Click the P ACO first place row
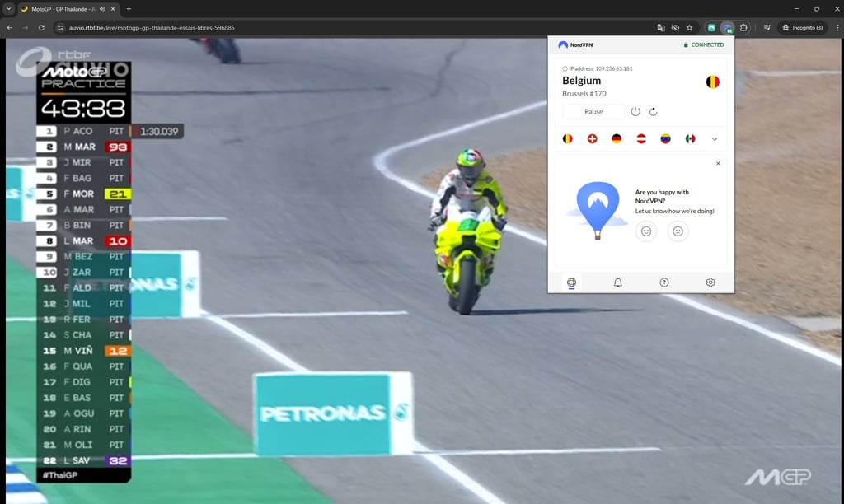The image size is (844, 504). (83, 131)
